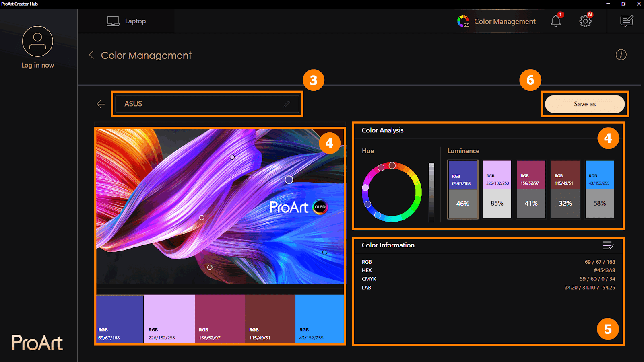Click the RGB value 69 / 67 / 168
This screenshot has height=362, width=644.
point(600,262)
